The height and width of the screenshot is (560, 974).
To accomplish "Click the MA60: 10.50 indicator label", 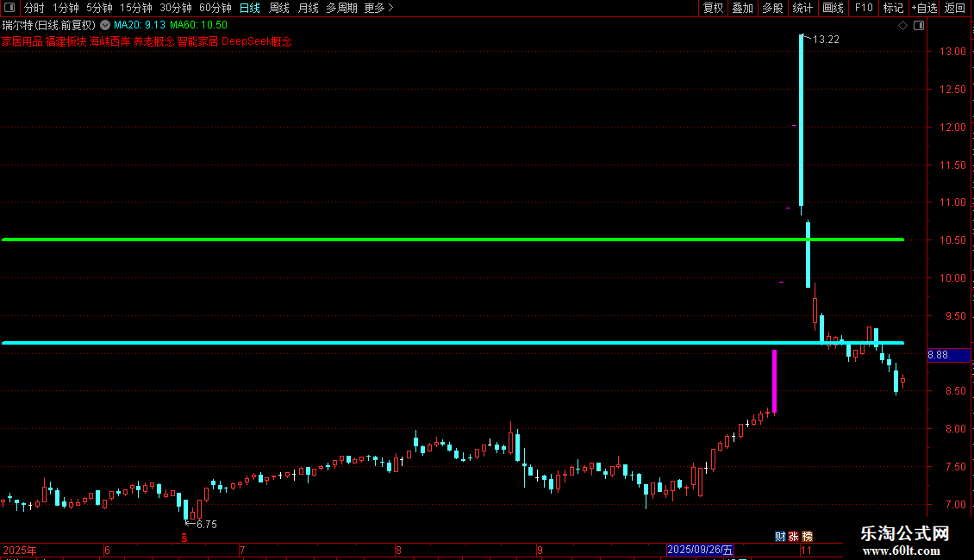I will coord(199,25).
